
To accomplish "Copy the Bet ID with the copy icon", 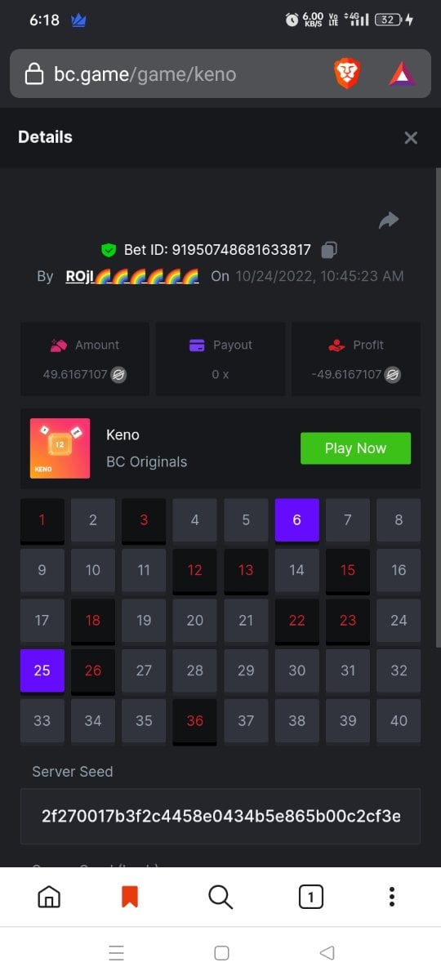I will pyautogui.click(x=329, y=250).
